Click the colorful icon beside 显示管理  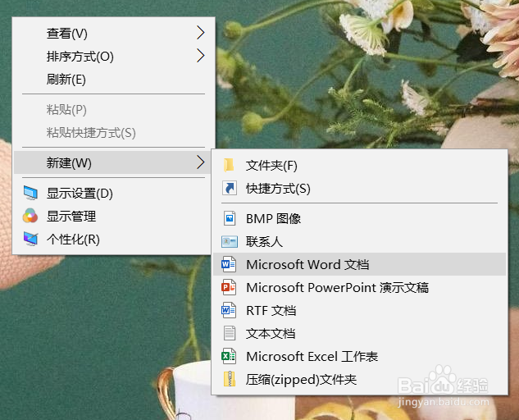(x=30, y=216)
